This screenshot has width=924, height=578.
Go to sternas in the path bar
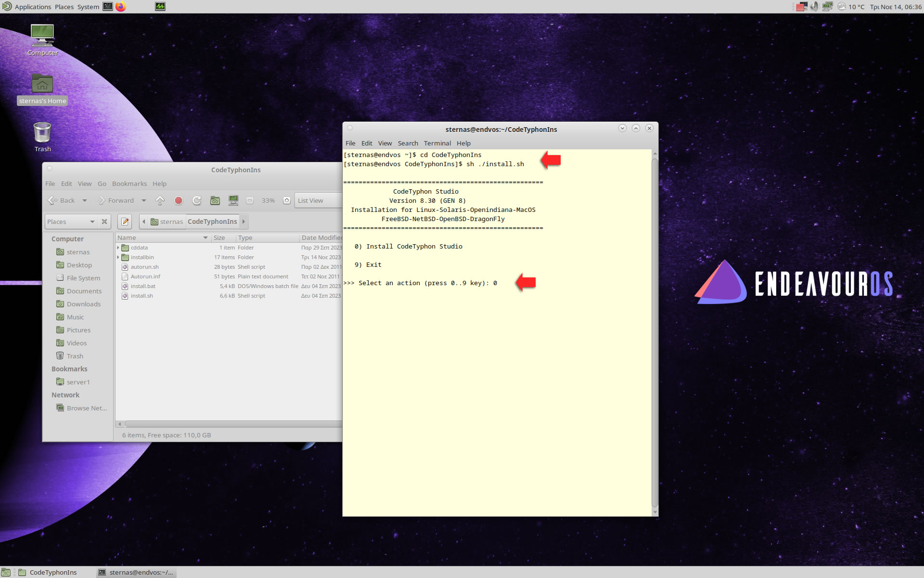pos(167,222)
